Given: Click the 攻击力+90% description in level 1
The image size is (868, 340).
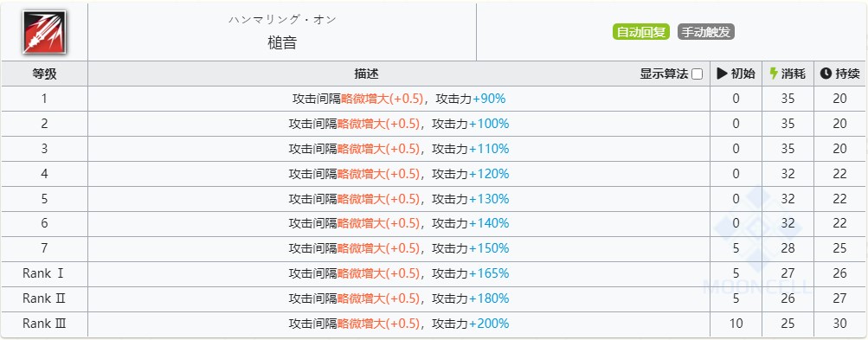Looking at the screenshot, I should (471, 99).
